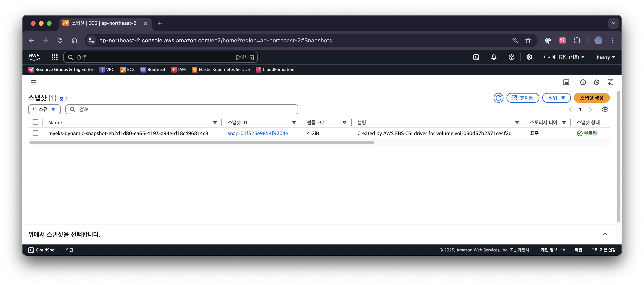Open EC2 bookmark in favorites bar
The width and height of the screenshot is (644, 285).
pyautogui.click(x=127, y=70)
